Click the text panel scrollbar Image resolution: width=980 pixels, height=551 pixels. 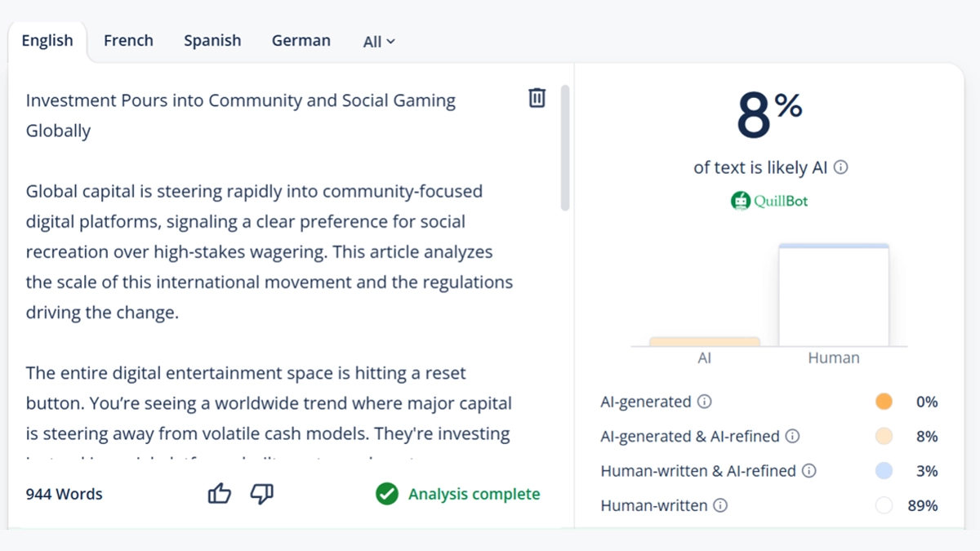[564, 147]
